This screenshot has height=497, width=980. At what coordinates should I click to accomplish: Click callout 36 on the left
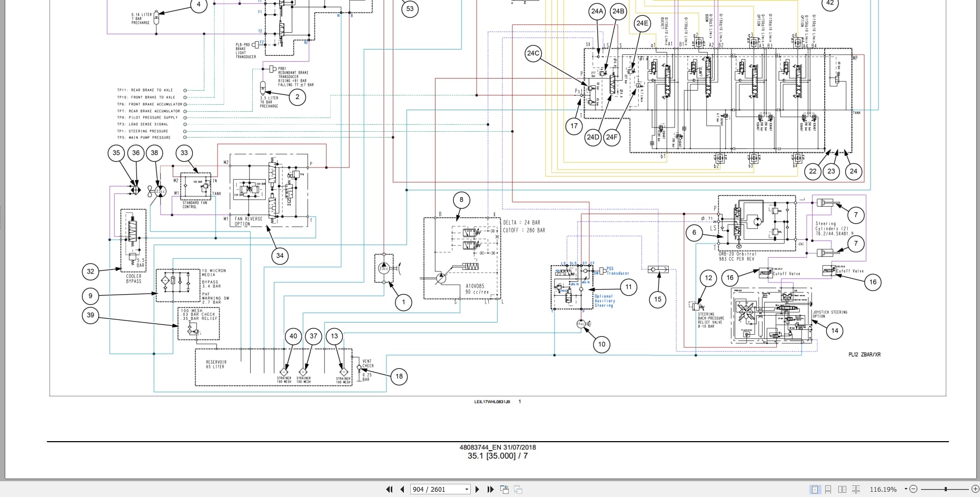click(x=136, y=153)
